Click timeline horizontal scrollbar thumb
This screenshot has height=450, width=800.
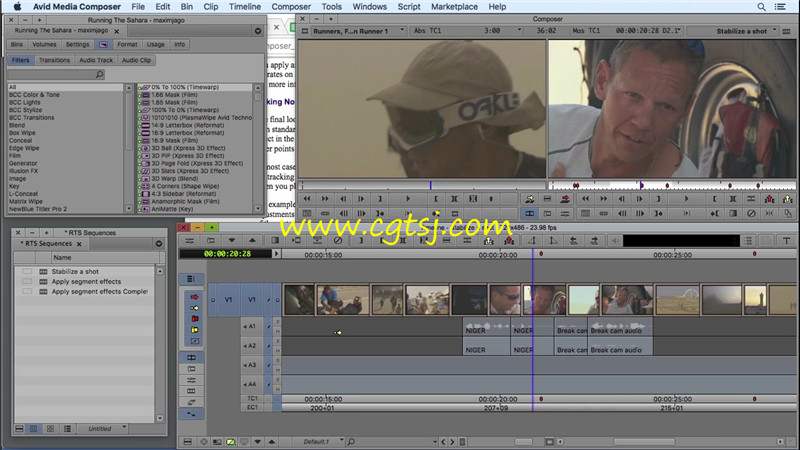pyautogui.click(x=644, y=442)
